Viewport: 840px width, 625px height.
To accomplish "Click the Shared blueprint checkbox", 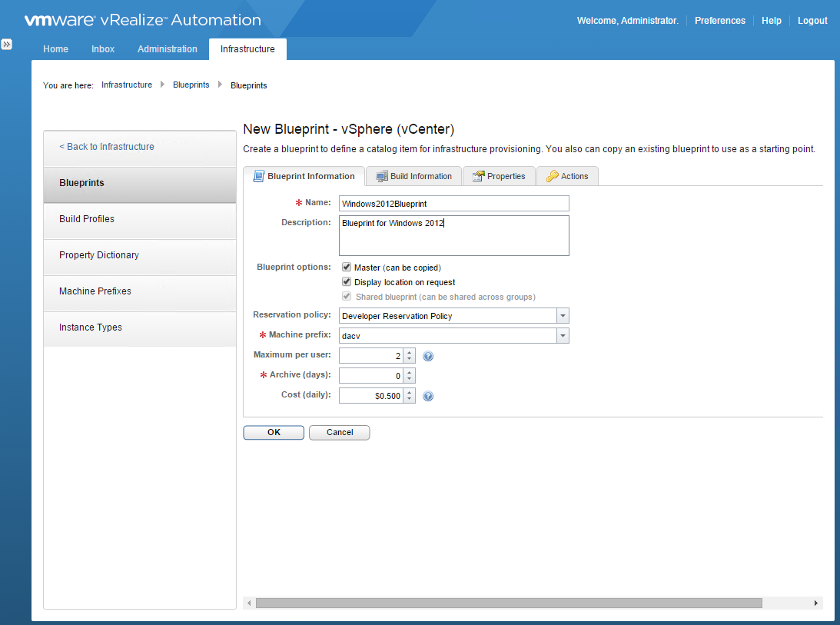I will pyautogui.click(x=347, y=296).
